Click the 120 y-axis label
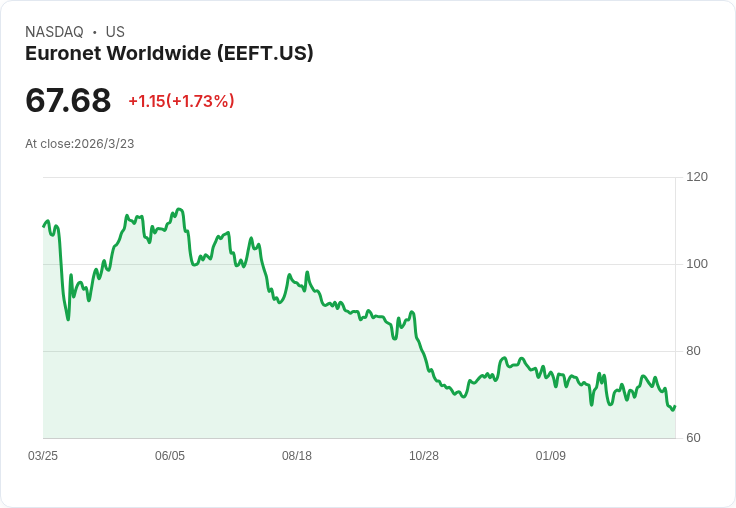The image size is (736, 508). (697, 177)
